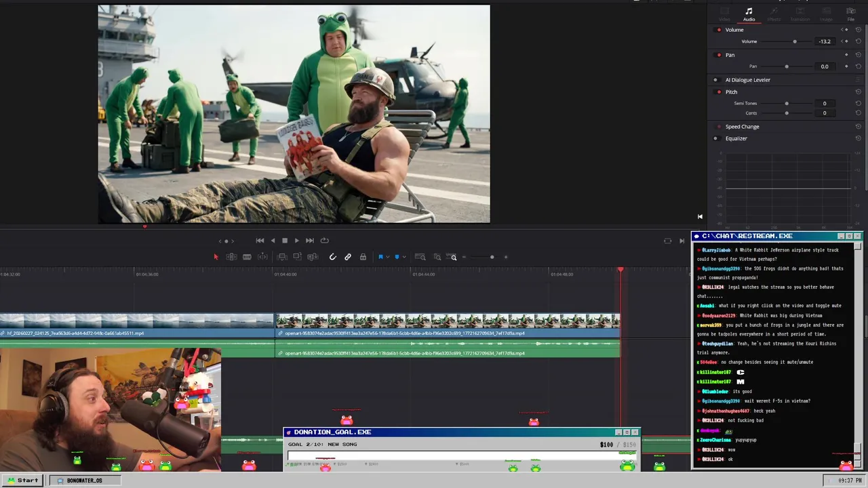The width and height of the screenshot is (868, 488).
Task: Collapse the Volume section header
Action: (734, 30)
